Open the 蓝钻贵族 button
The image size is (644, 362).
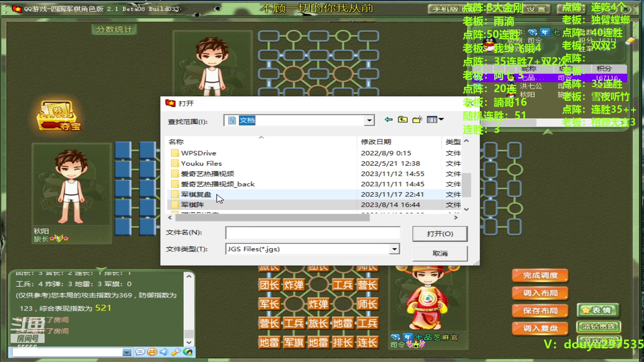(x=599, y=326)
